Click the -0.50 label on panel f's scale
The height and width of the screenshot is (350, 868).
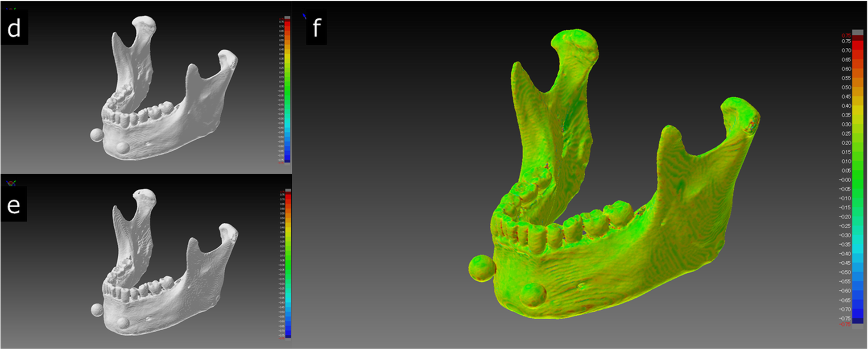pos(845,272)
